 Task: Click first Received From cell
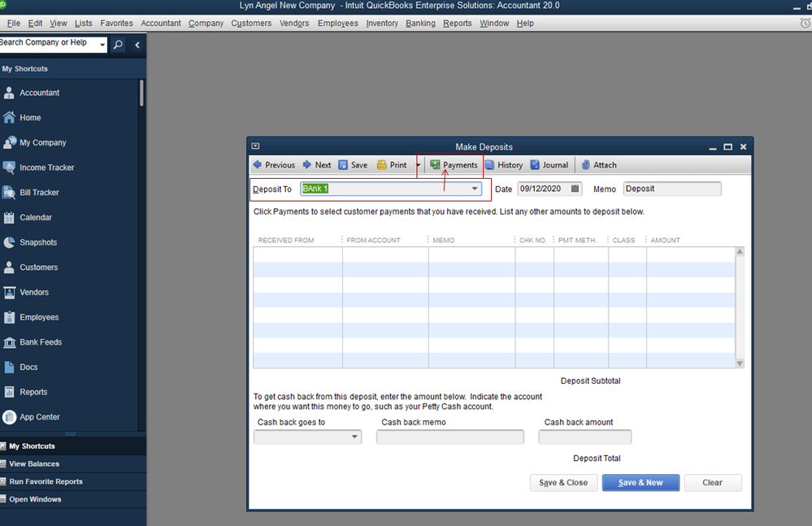297,254
